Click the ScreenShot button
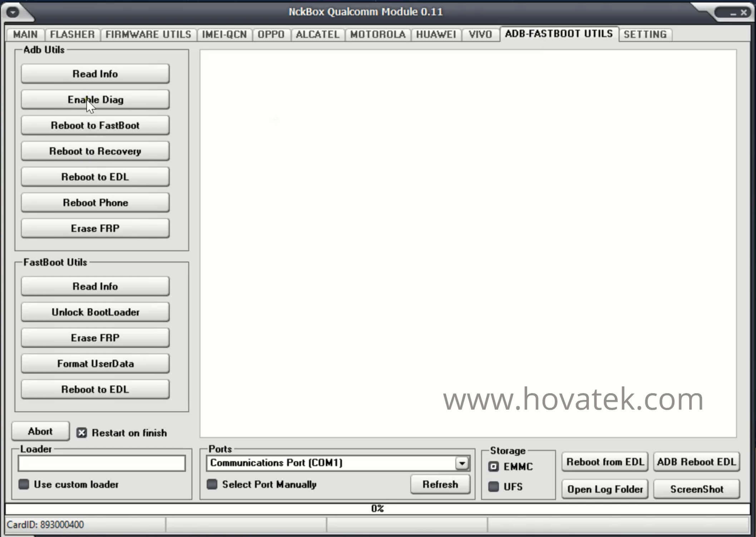 click(697, 489)
